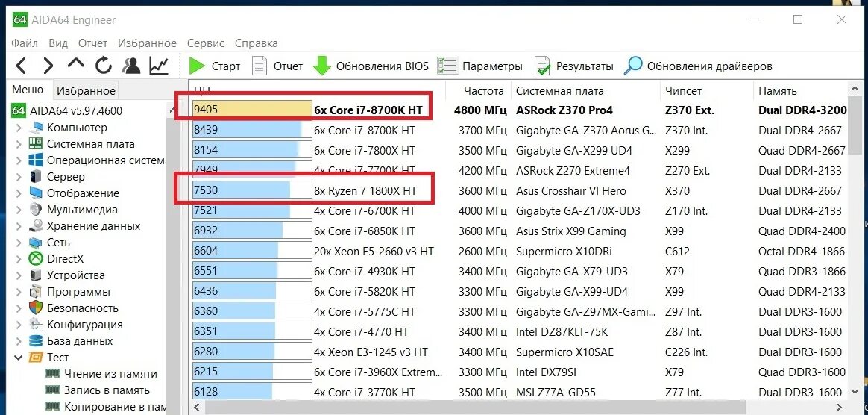Viewport: 868px width, 415px height.
Task: Click the Отчёт toolbar button
Action: coord(278,66)
